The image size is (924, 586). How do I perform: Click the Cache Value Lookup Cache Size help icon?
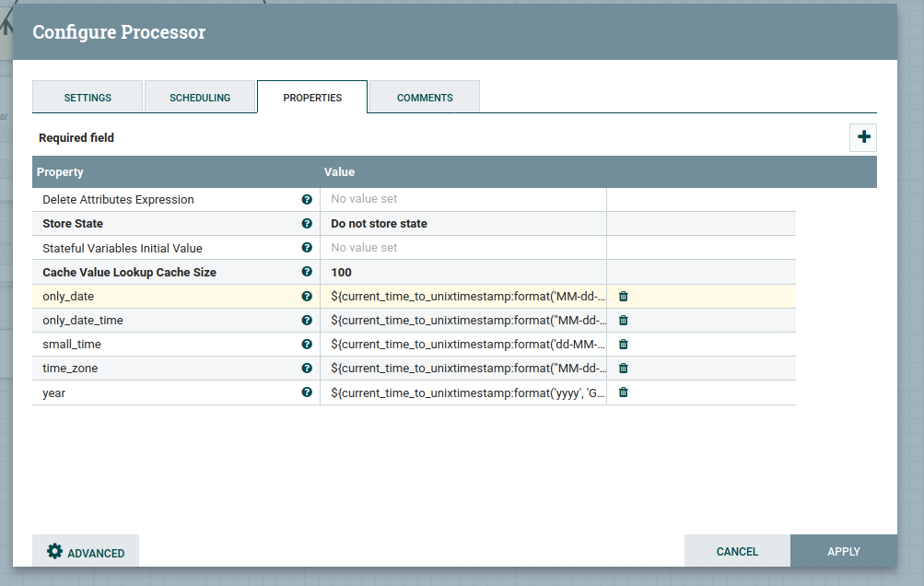click(x=307, y=272)
